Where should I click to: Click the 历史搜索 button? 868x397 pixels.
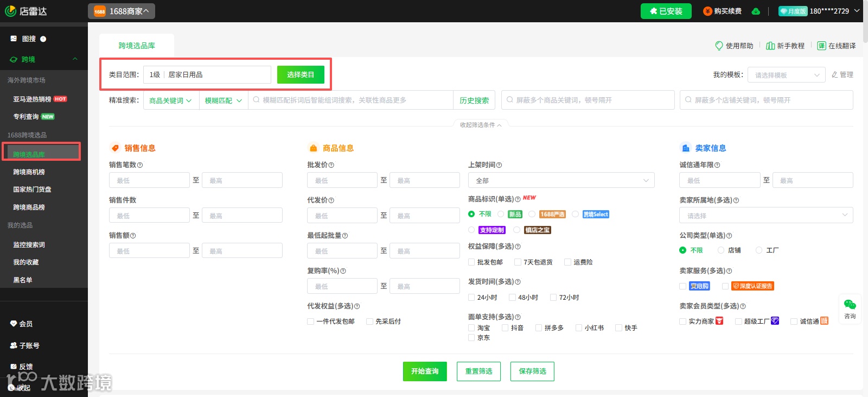pos(474,100)
